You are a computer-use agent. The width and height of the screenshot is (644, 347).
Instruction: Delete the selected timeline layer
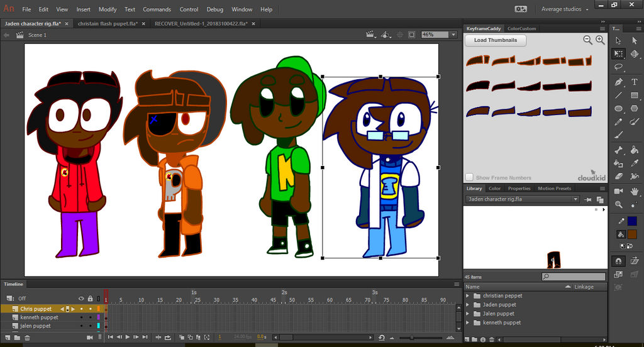click(x=27, y=338)
